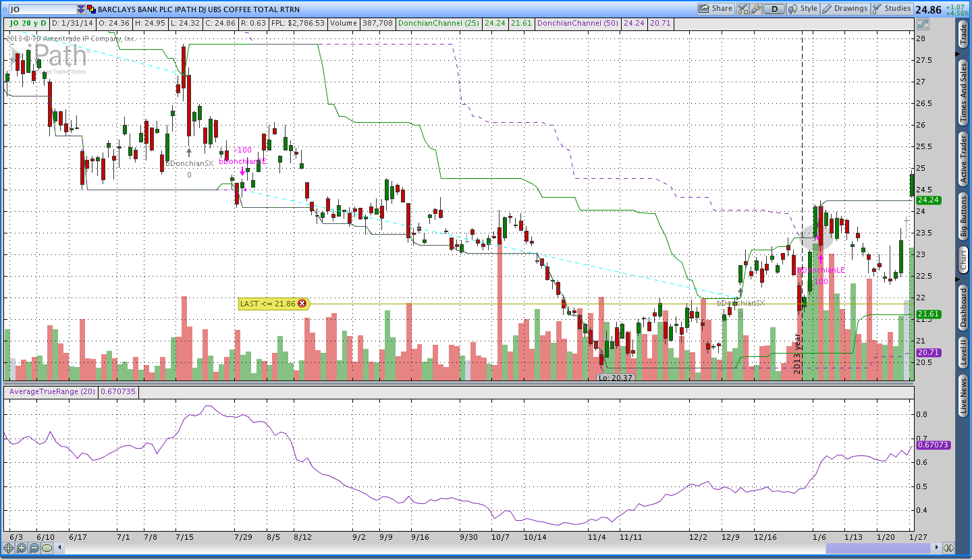The image size is (972, 560).
Task: Click the 7/15 date axis label
Action: pyautogui.click(x=184, y=537)
